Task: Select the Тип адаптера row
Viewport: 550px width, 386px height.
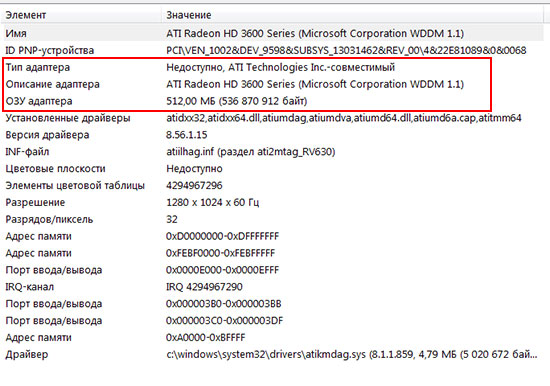Action: 38,67
